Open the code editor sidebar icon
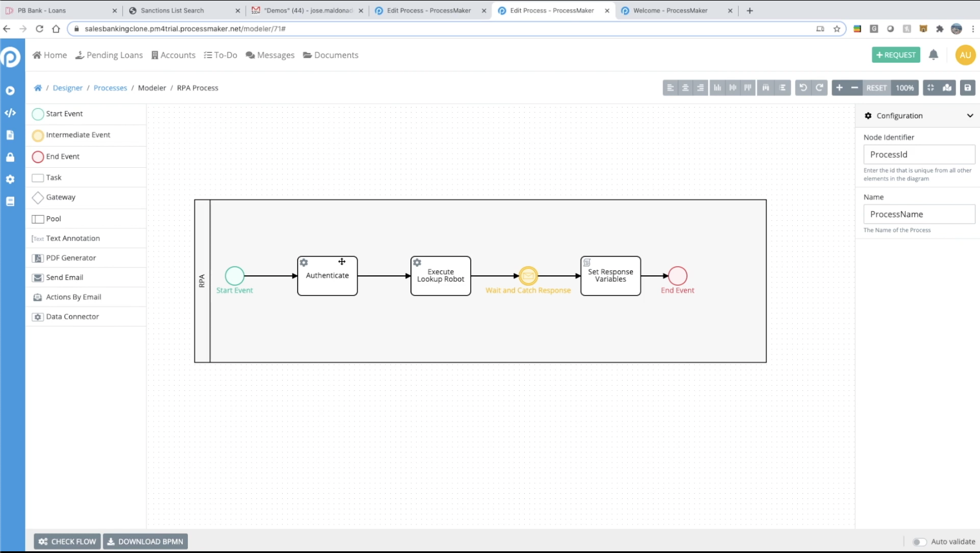This screenshot has width=980, height=553. coord(10,113)
